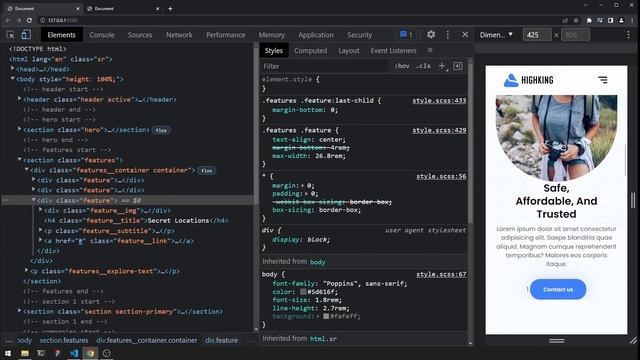Image resolution: width=640 pixels, height=360 pixels.
Task: Open the profile avatar icon
Action: click(x=621, y=20)
